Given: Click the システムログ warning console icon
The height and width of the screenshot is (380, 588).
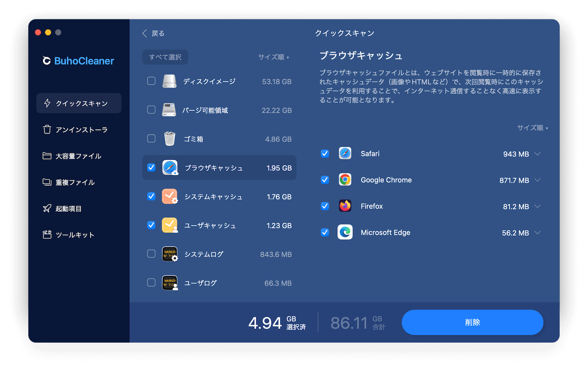Looking at the screenshot, I should [170, 254].
